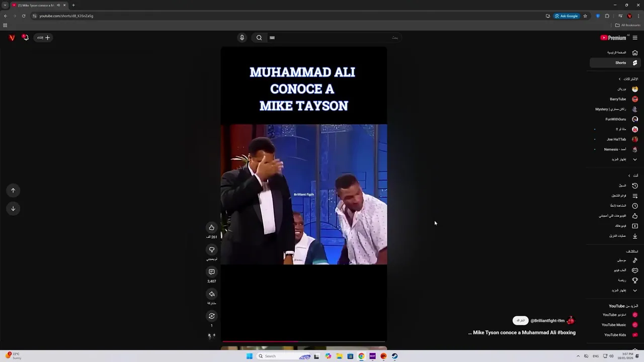Open YouTube Kids link in the sidebar
Image resolution: width=644 pixels, height=362 pixels.
point(615,335)
